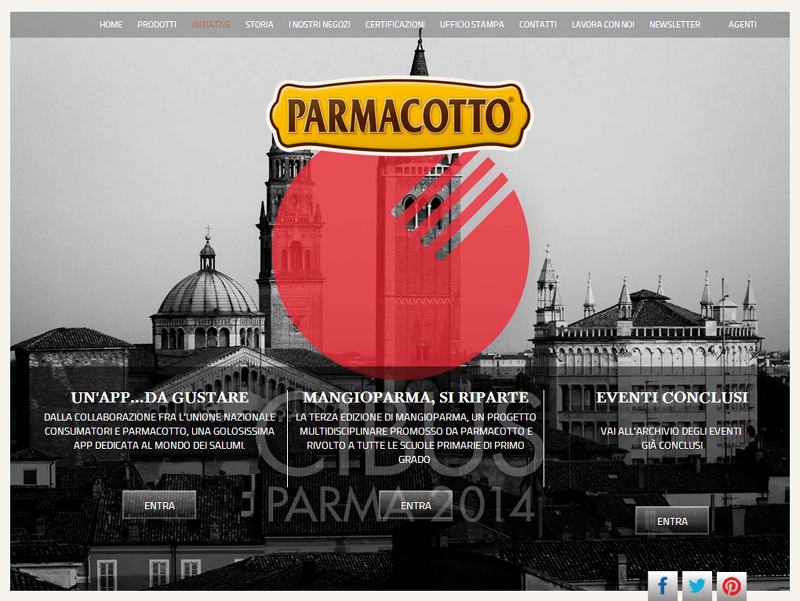Open the Prodotti menu item
Screen dimensions: 800x601
[x=157, y=24]
